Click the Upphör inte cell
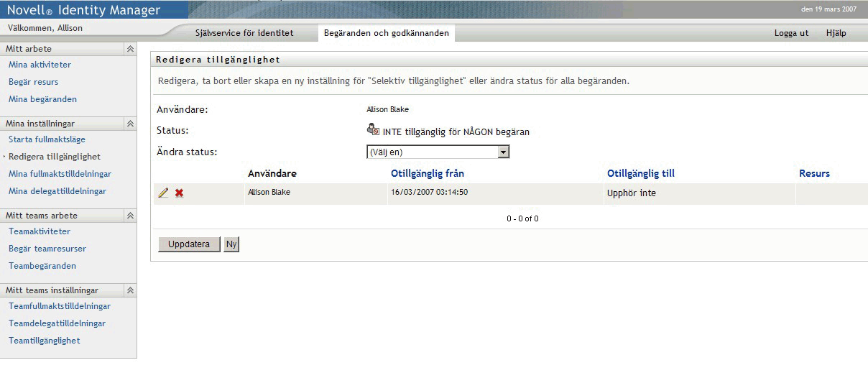 [x=632, y=193]
